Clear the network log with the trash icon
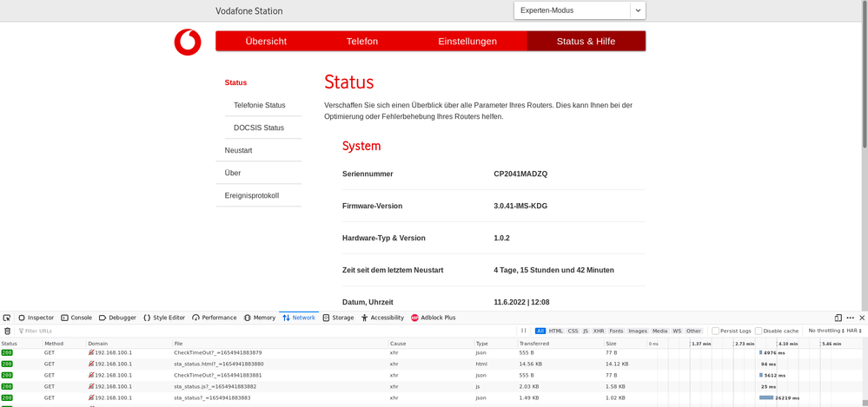Image resolution: width=868 pixels, height=407 pixels. pos(7,331)
